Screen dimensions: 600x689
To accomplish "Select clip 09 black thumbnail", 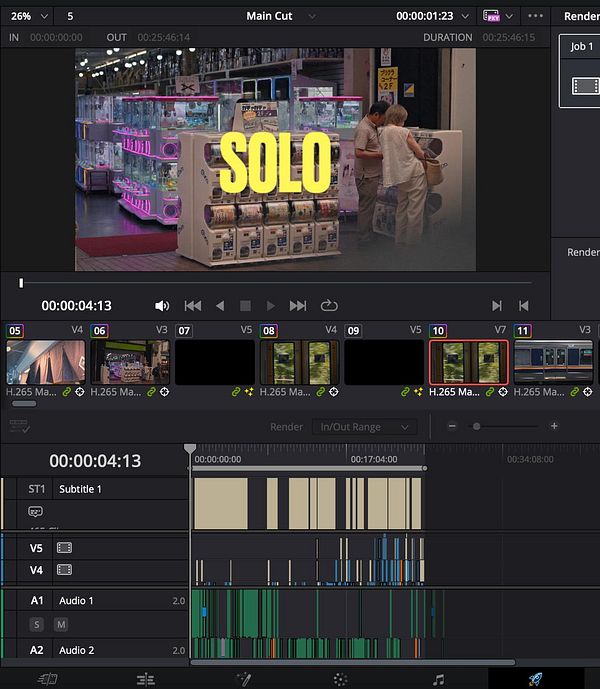I will click(x=384, y=362).
